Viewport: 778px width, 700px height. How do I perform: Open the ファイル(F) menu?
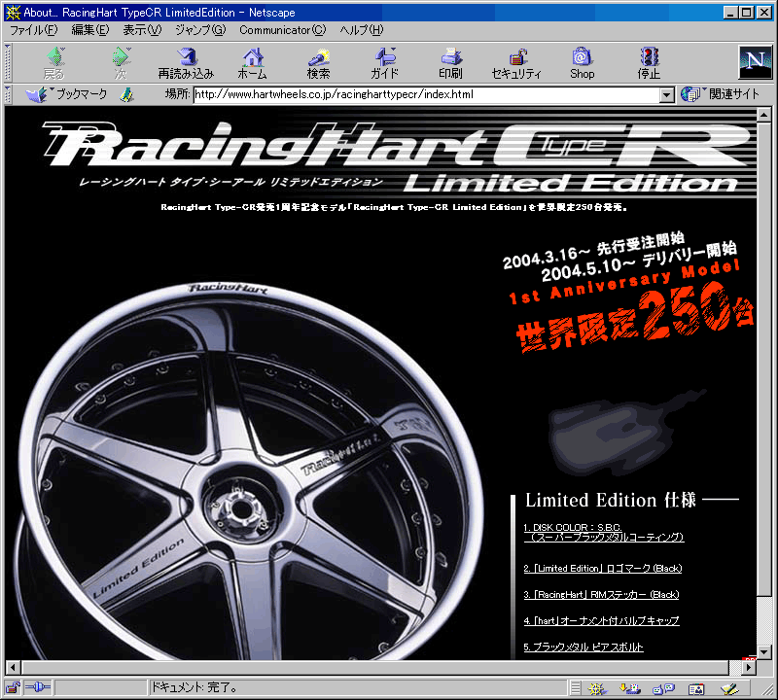34,30
